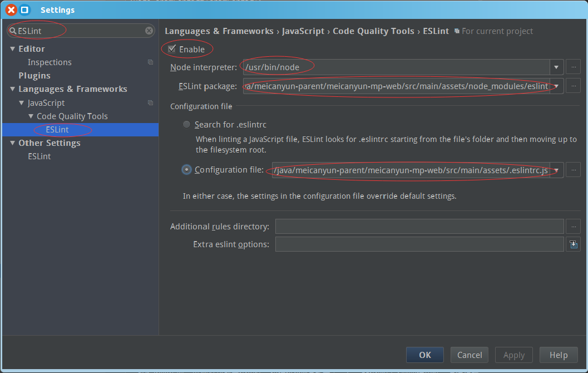Click the search magnifier in the settings search

click(x=12, y=31)
